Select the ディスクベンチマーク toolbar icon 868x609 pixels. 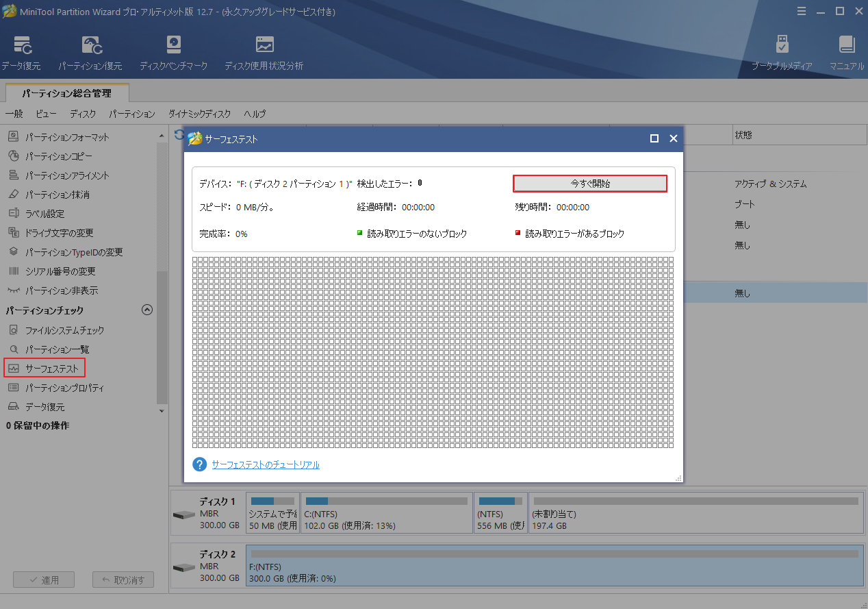pyautogui.click(x=173, y=51)
